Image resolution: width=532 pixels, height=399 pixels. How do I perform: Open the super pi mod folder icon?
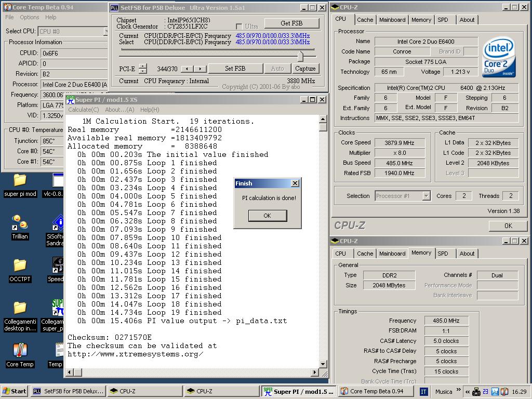20,185
